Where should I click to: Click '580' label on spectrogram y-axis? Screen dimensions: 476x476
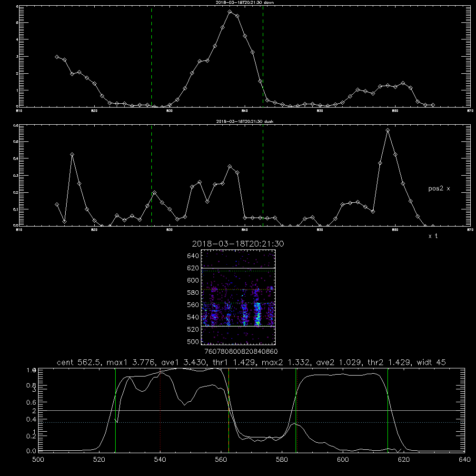[193, 293]
